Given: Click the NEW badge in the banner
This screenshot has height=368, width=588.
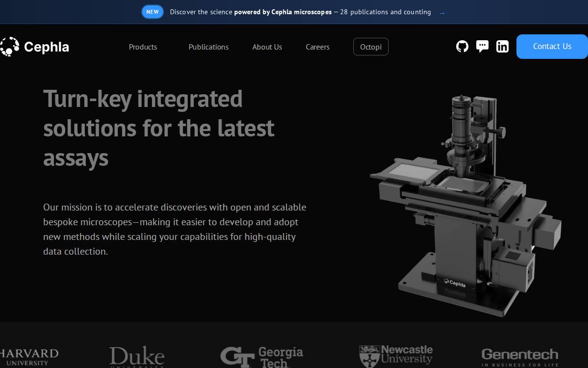Looking at the screenshot, I should [x=152, y=12].
